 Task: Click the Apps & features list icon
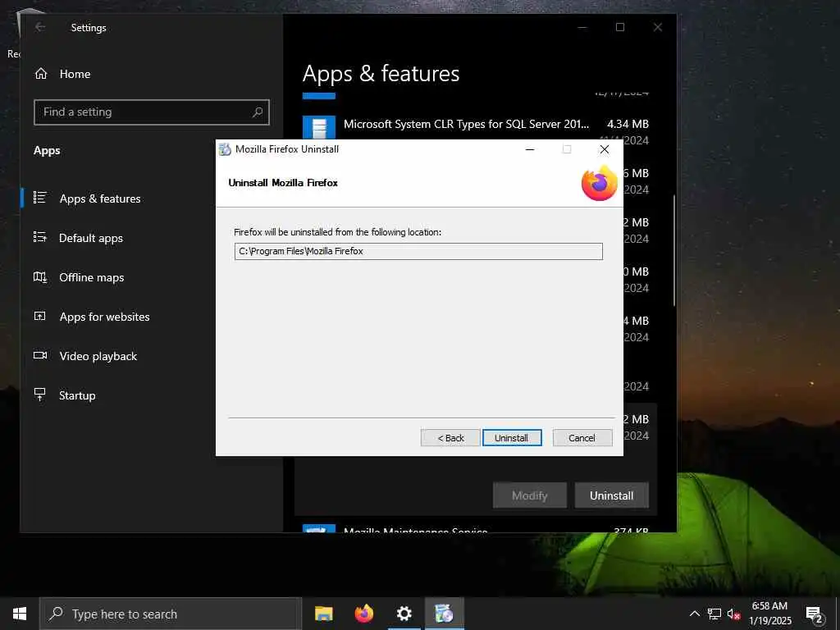coord(40,198)
